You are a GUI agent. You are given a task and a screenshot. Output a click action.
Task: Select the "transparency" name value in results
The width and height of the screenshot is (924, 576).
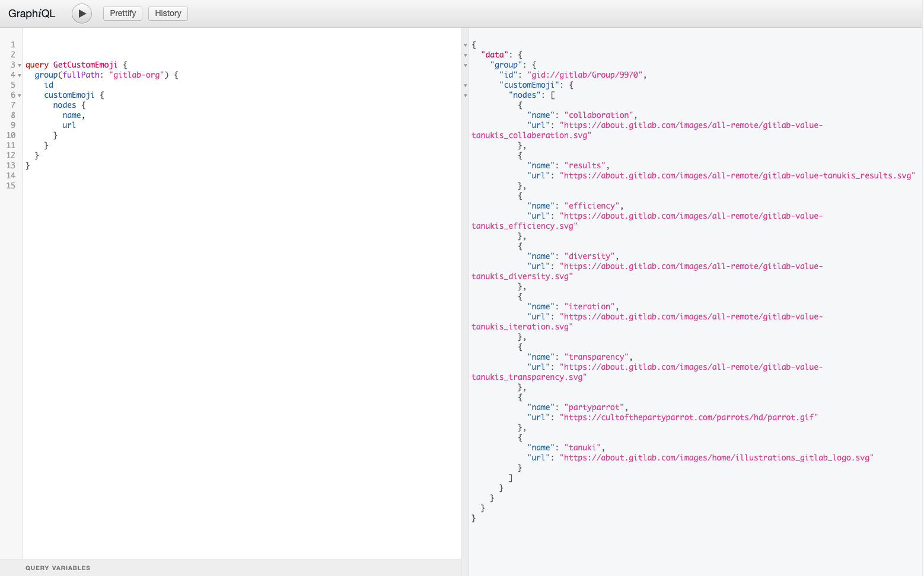coord(596,356)
